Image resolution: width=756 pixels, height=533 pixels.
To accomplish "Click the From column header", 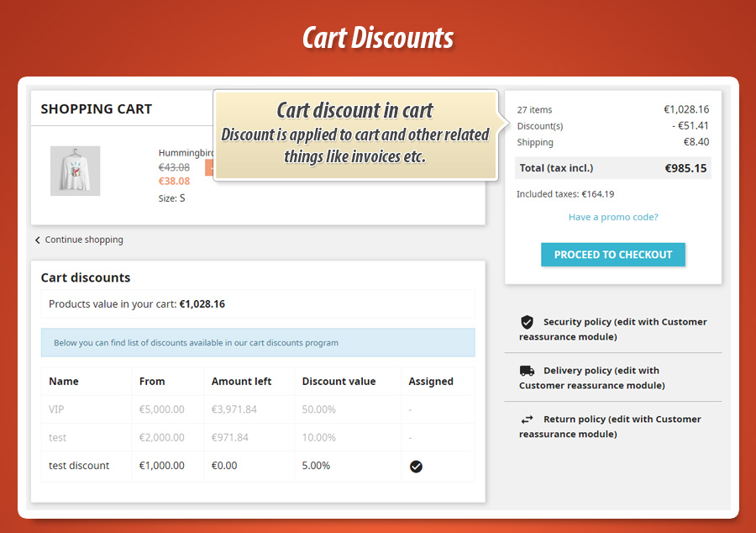I will click(x=152, y=381).
